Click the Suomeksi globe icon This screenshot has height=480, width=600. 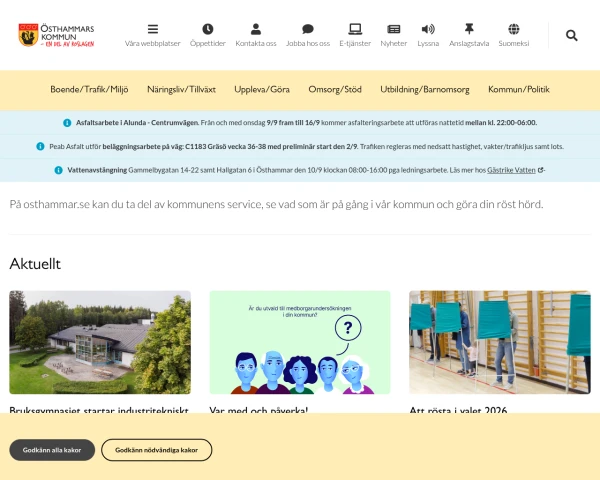click(514, 29)
